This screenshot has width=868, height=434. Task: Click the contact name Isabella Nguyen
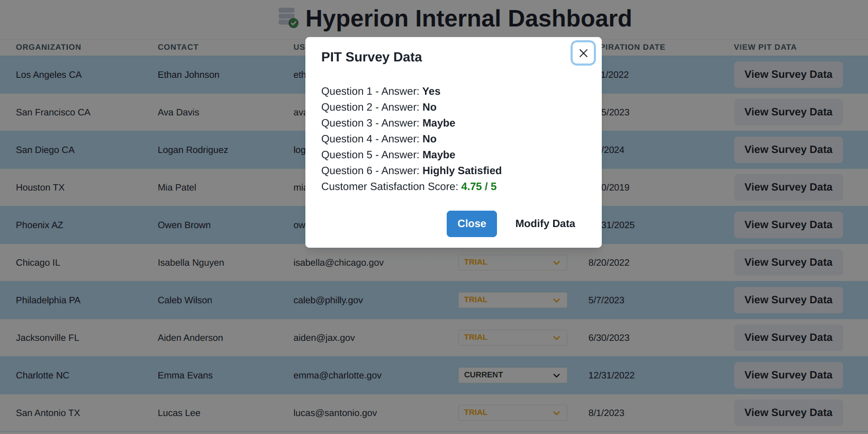pyautogui.click(x=191, y=263)
